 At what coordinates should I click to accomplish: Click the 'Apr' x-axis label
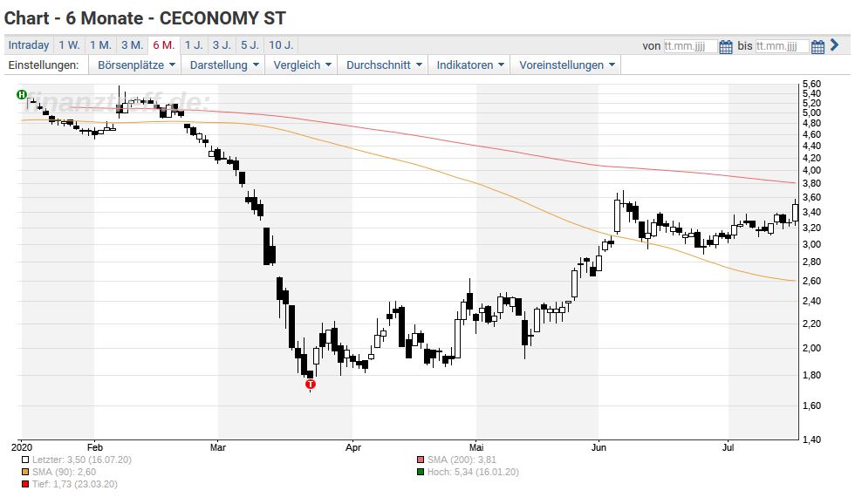[353, 447]
